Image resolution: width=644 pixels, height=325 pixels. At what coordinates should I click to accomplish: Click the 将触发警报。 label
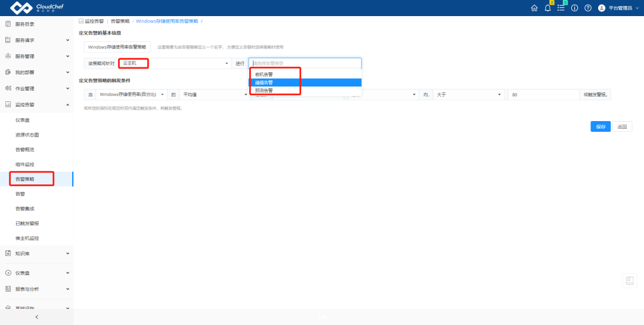coord(595,94)
